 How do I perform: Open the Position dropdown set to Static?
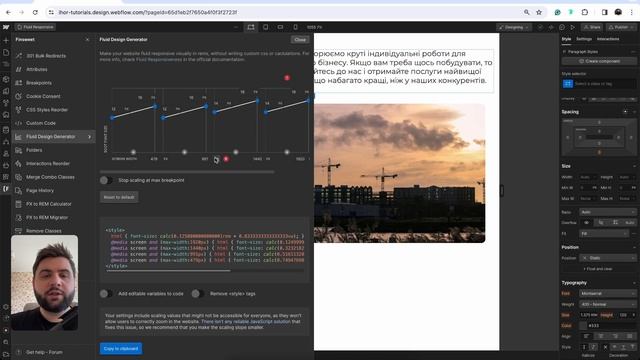(607, 258)
